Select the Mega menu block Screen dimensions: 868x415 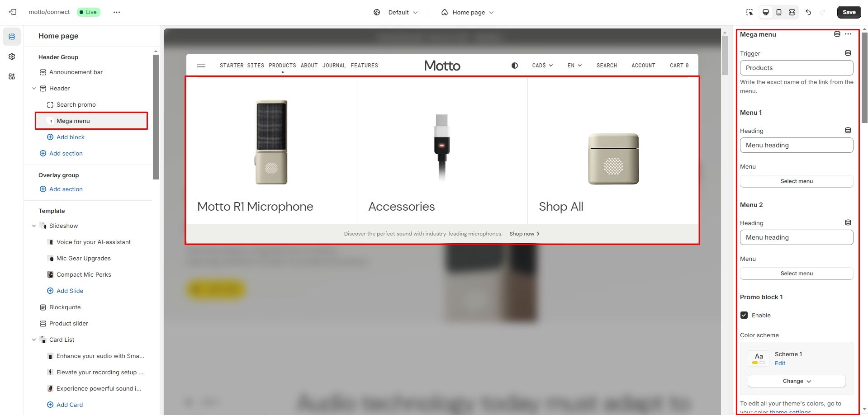point(91,121)
